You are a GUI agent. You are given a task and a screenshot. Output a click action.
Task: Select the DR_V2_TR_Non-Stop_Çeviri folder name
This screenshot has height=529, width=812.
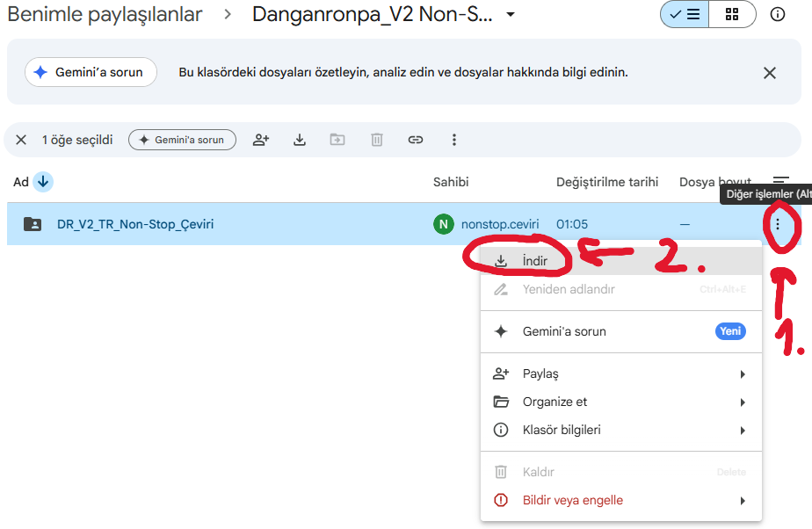click(135, 224)
